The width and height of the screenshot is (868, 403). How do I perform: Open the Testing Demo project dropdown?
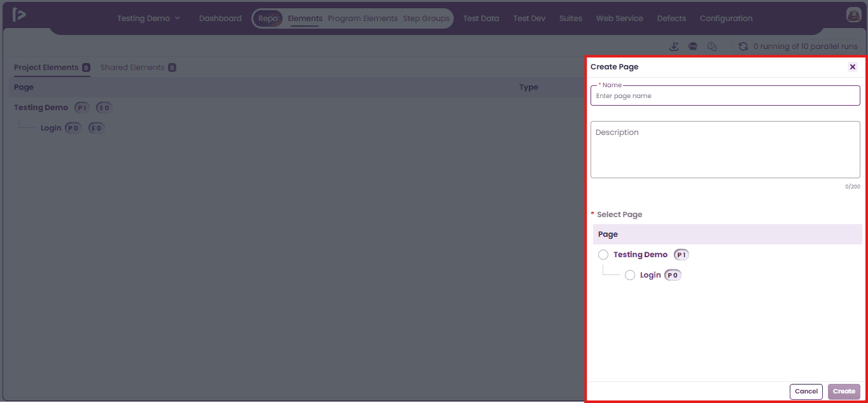149,18
